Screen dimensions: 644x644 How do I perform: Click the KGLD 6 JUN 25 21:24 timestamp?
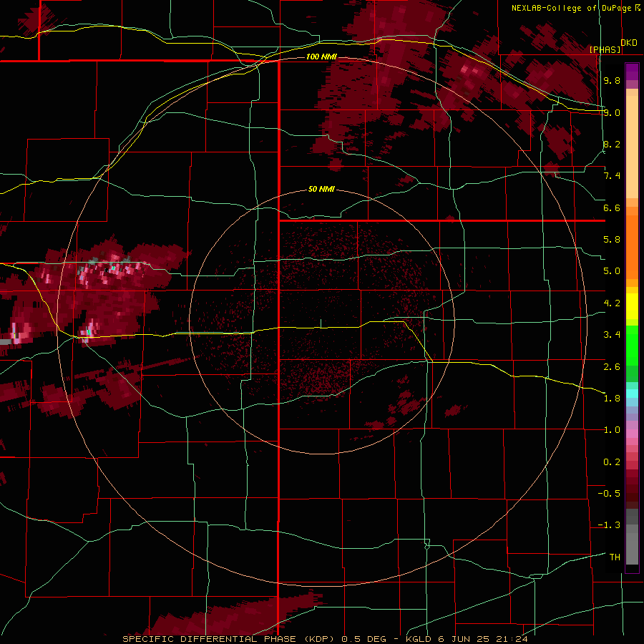[467, 639]
